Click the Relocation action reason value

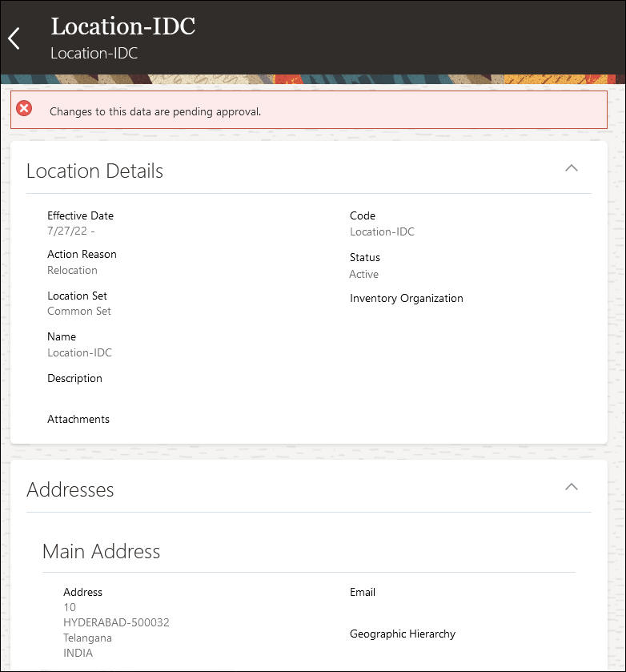72,270
